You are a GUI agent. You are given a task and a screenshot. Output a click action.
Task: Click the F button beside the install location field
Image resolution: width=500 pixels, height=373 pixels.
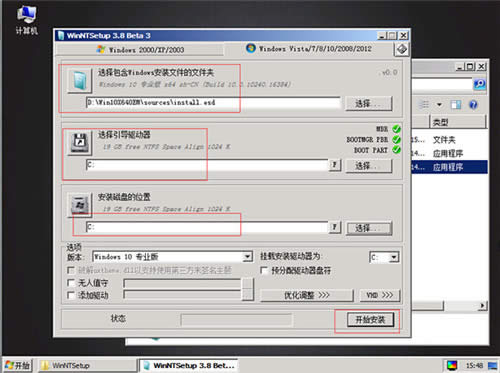335,227
